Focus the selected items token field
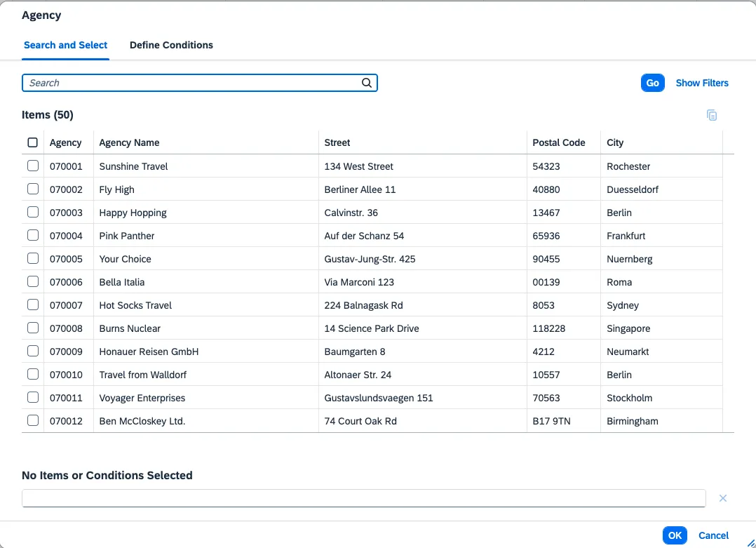 (363, 498)
